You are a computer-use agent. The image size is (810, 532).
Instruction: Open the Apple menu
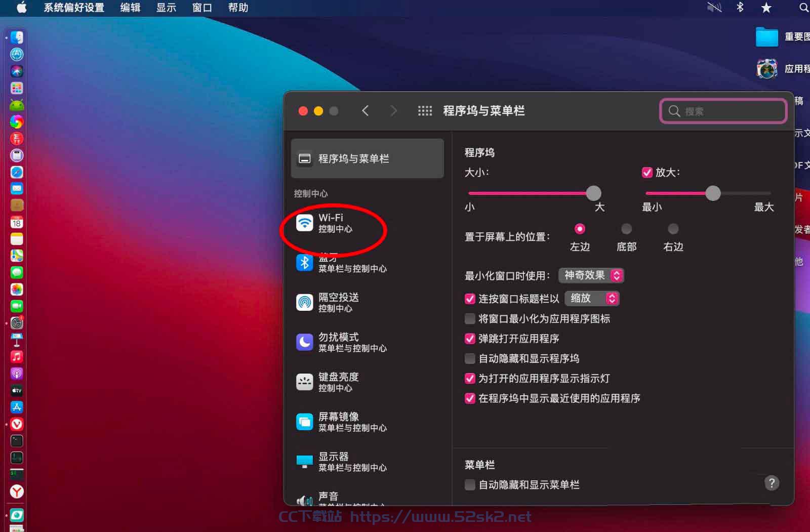[x=22, y=7]
